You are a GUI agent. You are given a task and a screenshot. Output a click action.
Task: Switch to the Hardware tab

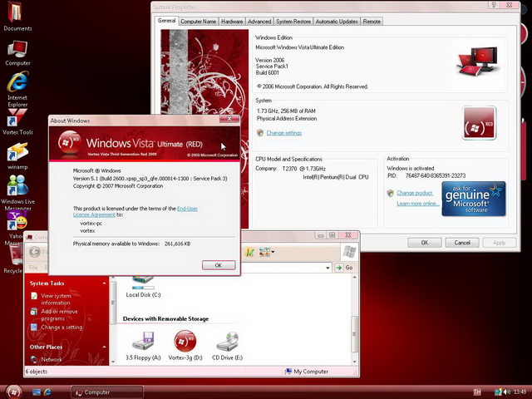point(232,22)
